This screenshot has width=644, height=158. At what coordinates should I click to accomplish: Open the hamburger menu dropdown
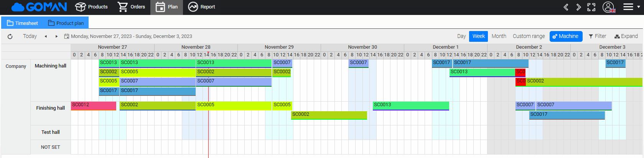coord(631,7)
